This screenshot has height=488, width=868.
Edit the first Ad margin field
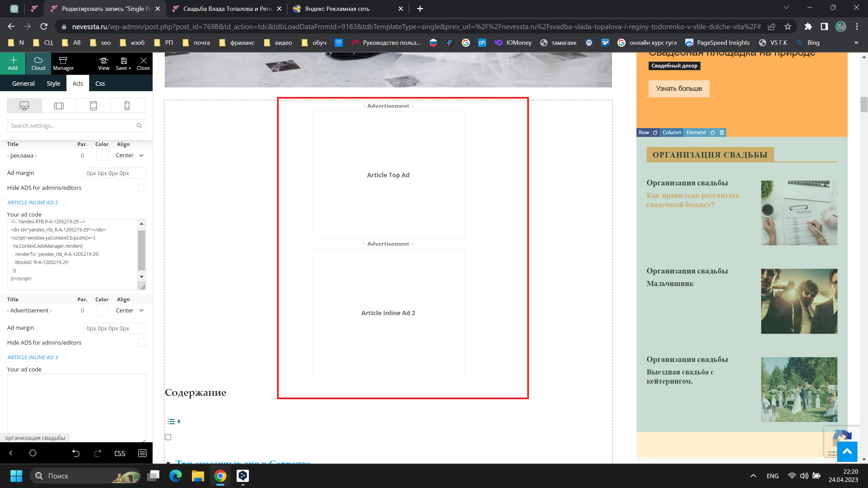point(115,173)
